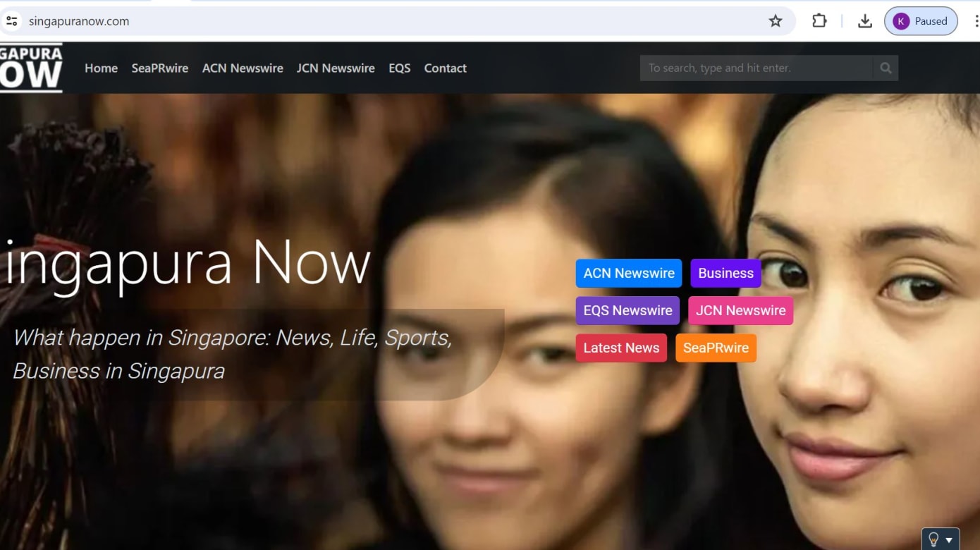
Task: Click the lightbulb icon at bottom right
Action: point(933,539)
